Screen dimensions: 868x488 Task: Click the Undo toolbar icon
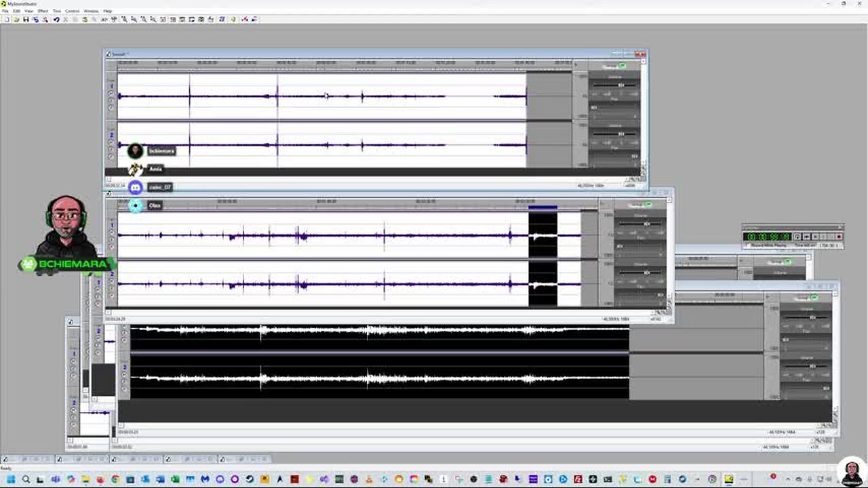click(x=56, y=20)
